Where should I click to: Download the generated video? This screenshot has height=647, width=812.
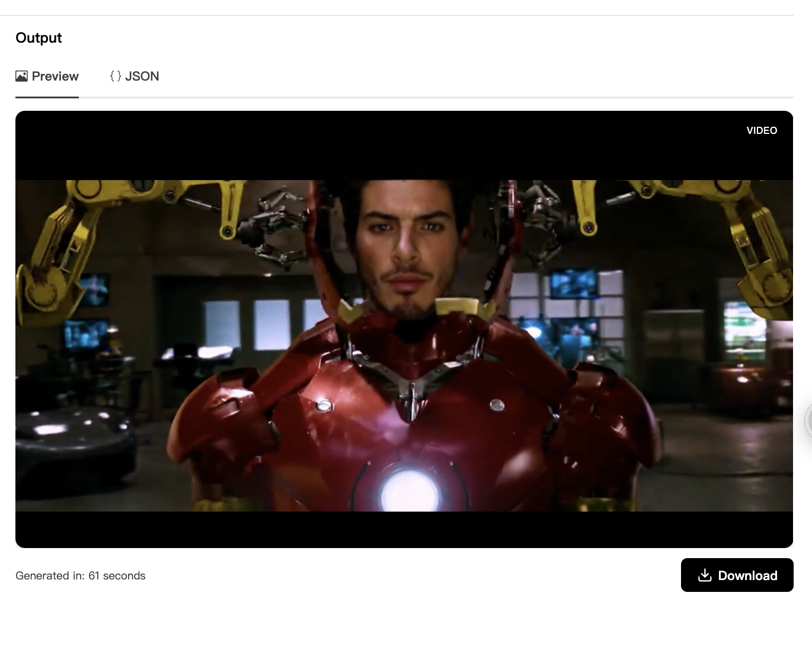click(x=737, y=575)
